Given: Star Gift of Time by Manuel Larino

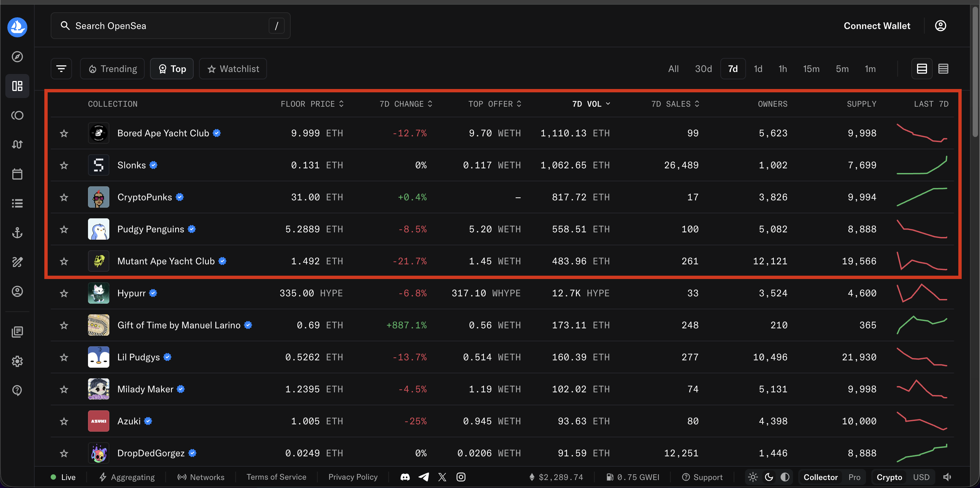Looking at the screenshot, I should [x=64, y=325].
